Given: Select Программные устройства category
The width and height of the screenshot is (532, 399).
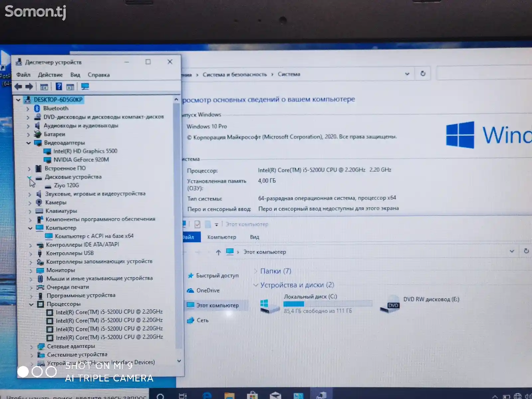Looking at the screenshot, I should pyautogui.click(x=81, y=296).
